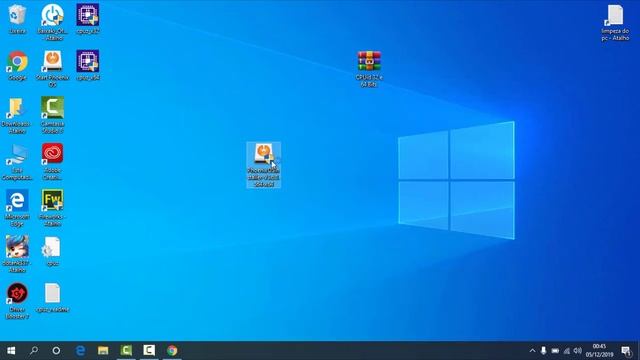The width and height of the screenshot is (640, 360).
Task: Open the Microsoft Edge desktop shortcut
Action: [17, 208]
